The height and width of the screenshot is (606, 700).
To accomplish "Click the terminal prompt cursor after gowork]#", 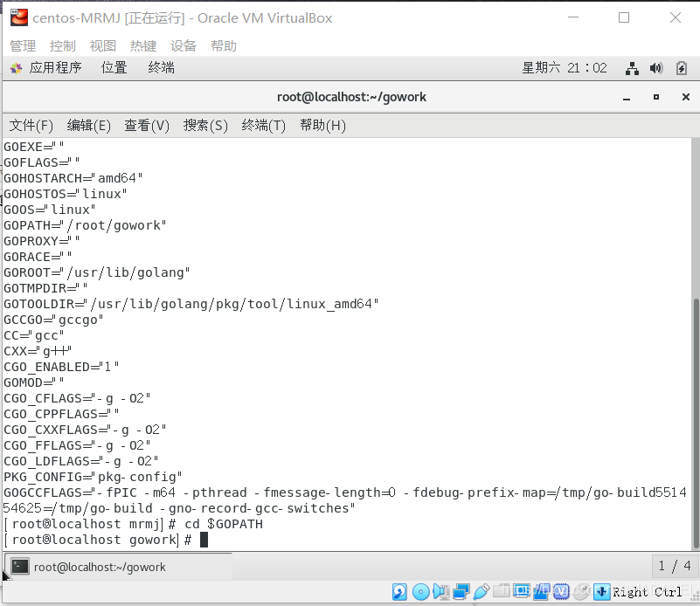I will pyautogui.click(x=204, y=540).
